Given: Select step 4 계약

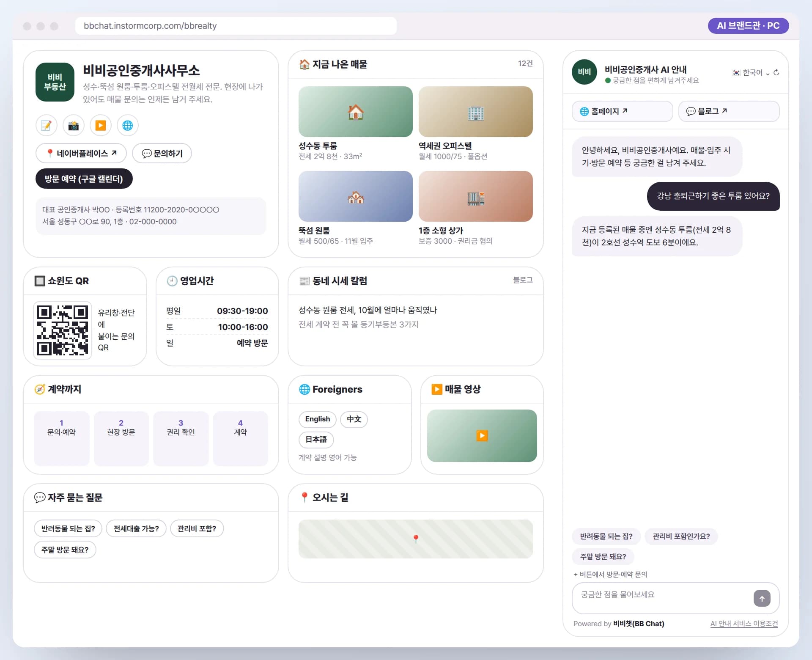Looking at the screenshot, I should [x=241, y=439].
